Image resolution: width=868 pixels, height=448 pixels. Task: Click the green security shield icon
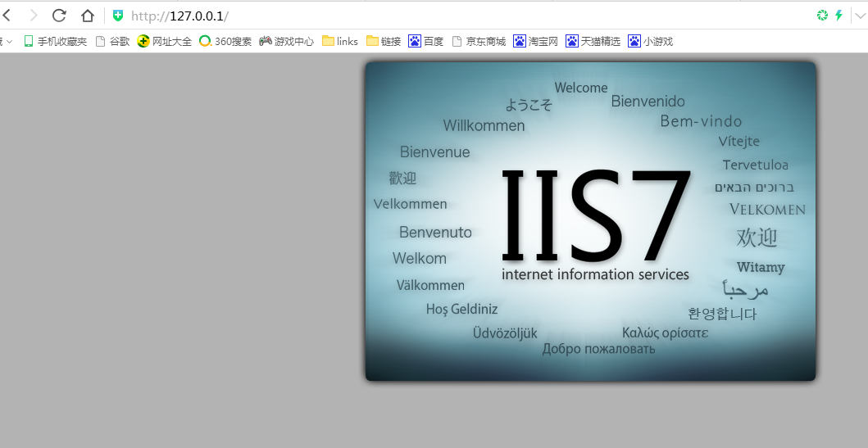pos(117,16)
